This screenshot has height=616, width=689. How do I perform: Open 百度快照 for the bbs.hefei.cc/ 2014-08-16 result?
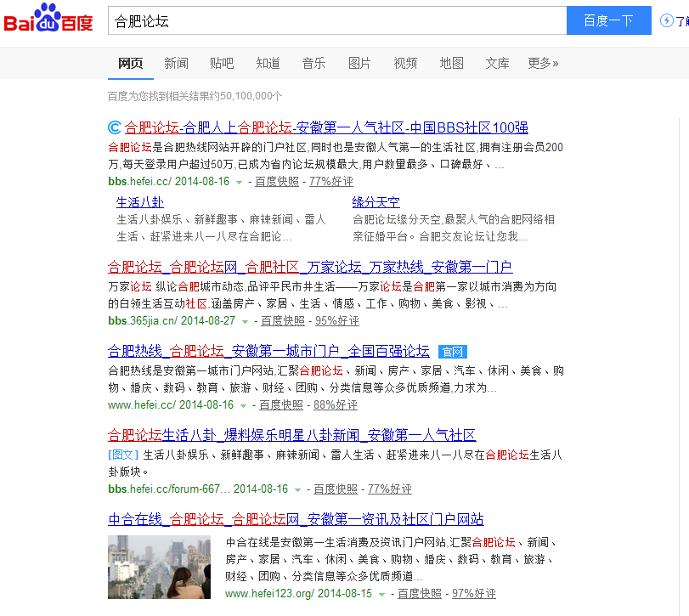click(x=277, y=182)
